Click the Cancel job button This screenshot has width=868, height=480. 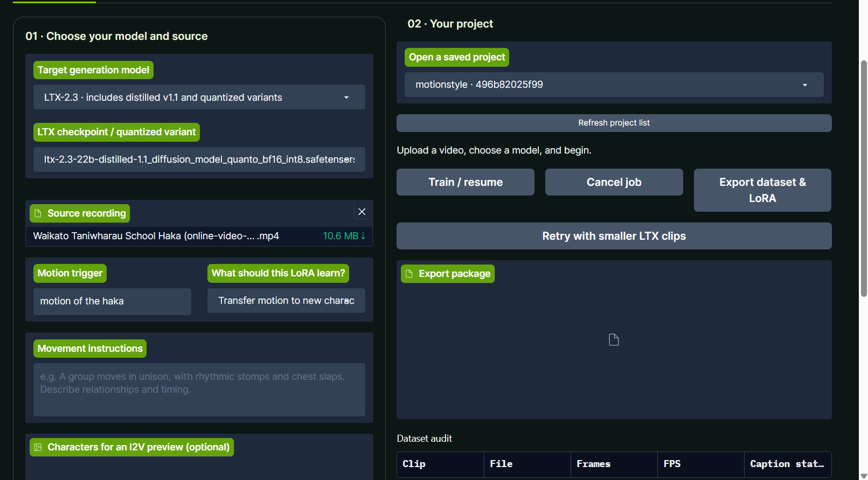[614, 182]
